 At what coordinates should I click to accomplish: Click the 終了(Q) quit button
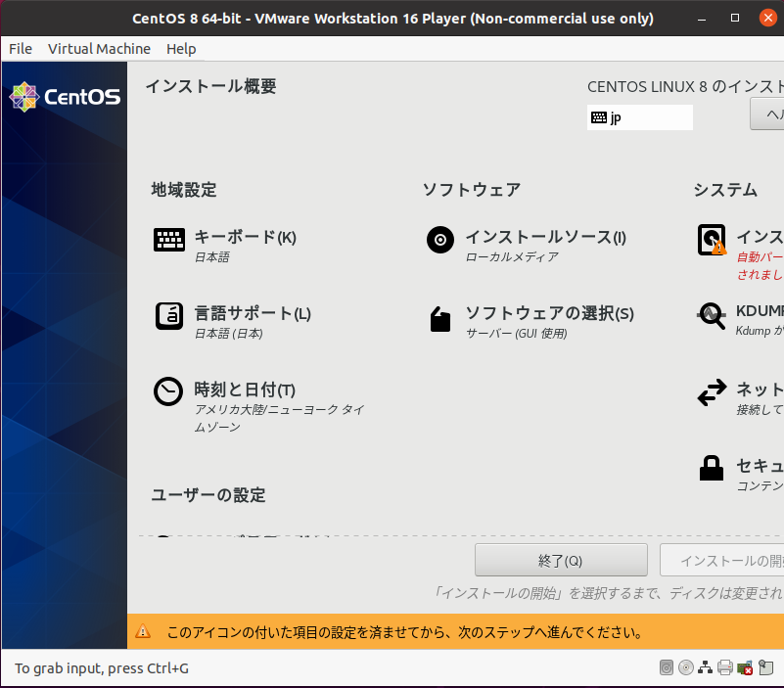pyautogui.click(x=561, y=561)
